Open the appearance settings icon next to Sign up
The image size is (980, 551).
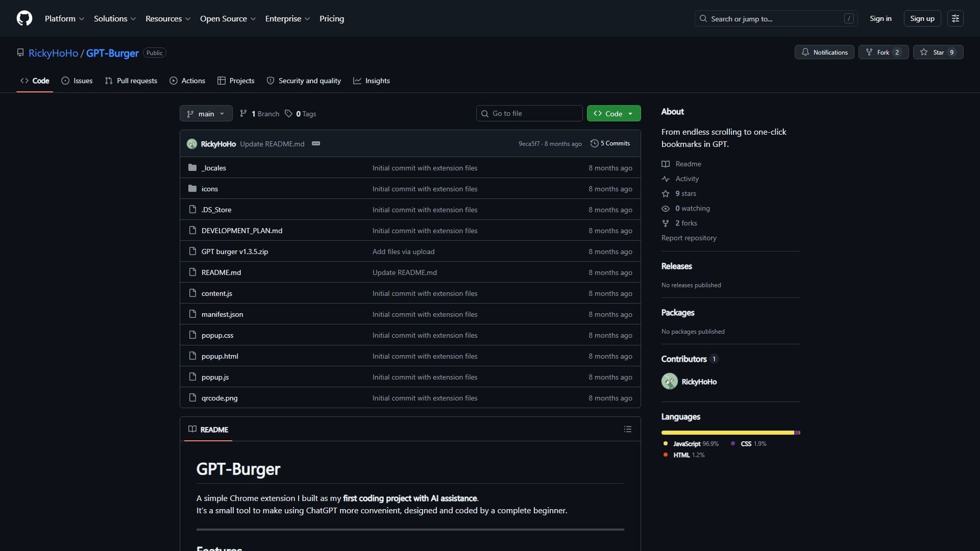pos(955,18)
